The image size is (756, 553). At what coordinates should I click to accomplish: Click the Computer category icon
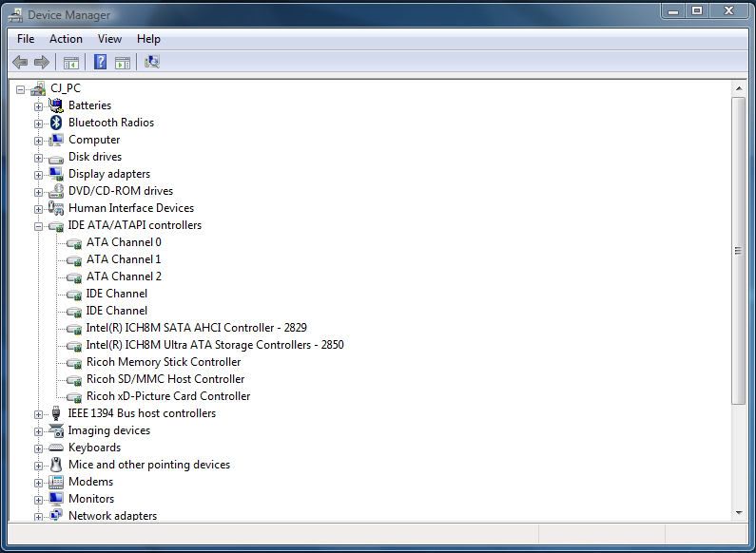[x=56, y=140]
